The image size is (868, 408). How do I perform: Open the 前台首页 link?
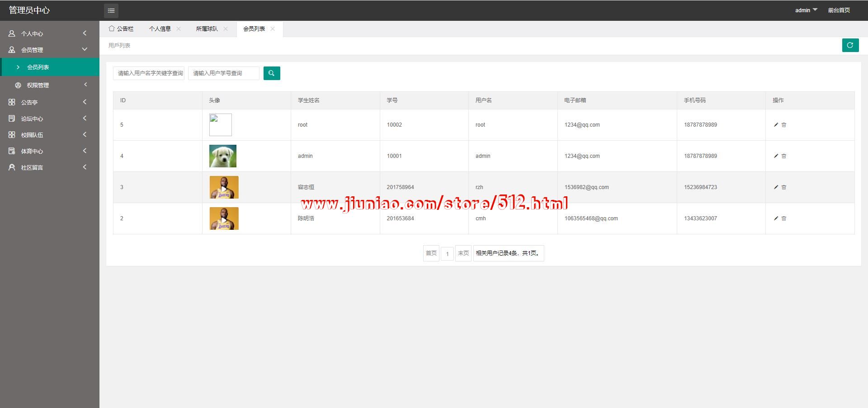pos(839,10)
